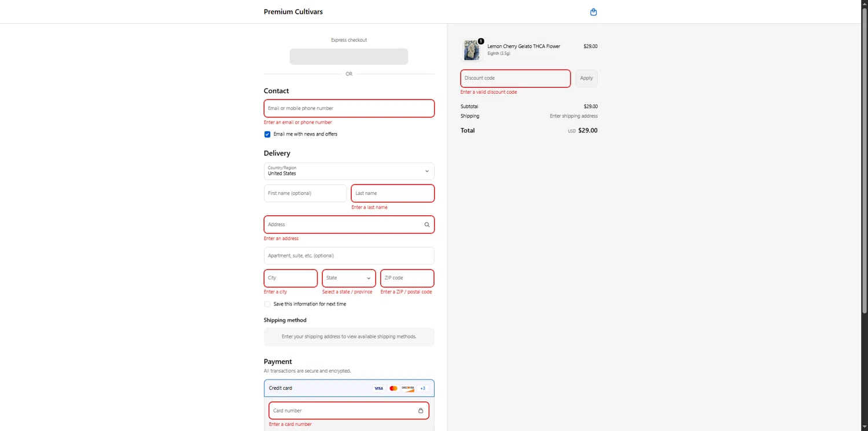The width and height of the screenshot is (868, 431).
Task: Uncheck Email me with news and offers
Action: [x=267, y=134]
